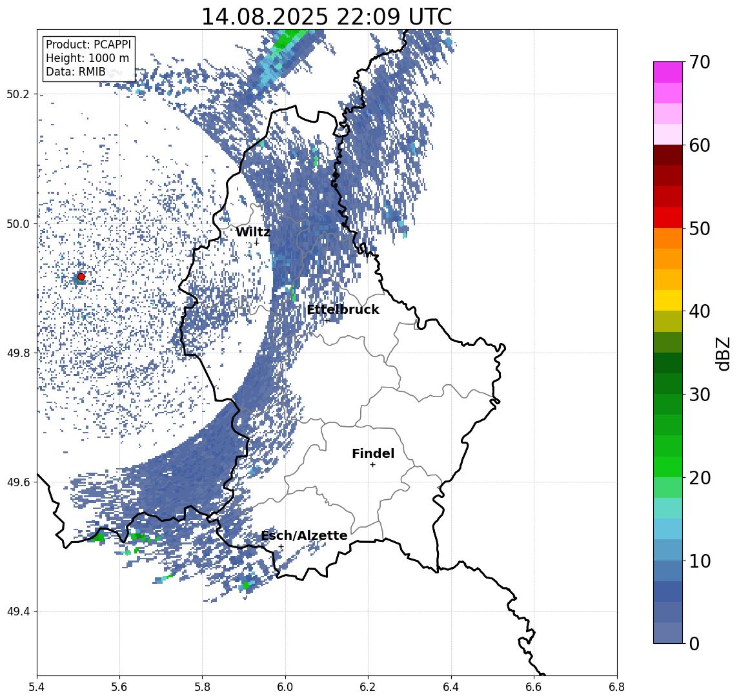Click the latitude tick label 49.4

[18, 612]
